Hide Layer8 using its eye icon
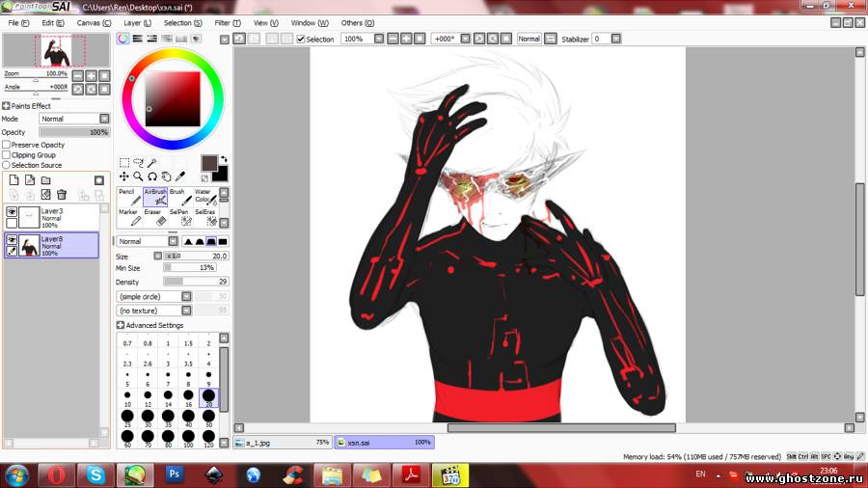Viewport: 868px width, 488px height. click(12, 239)
